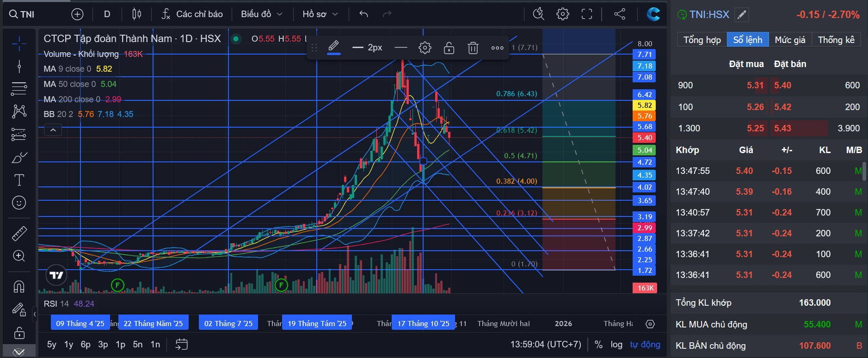Change the candlestick chart style
Screen dimensions: 868x358
(x=136, y=14)
